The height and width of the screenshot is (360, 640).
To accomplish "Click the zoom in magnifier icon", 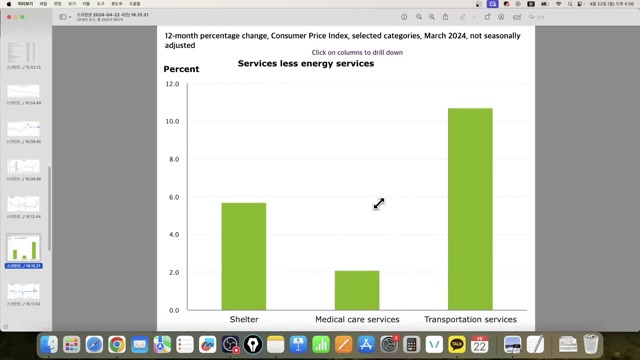I will coord(431,17).
